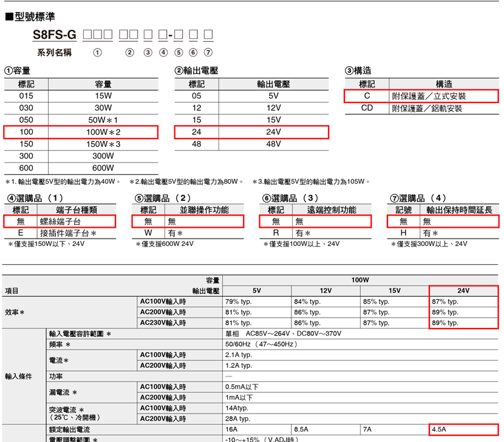Screen dimensions: 504x442
Task: Click the "150W＊3" capacity cell
Action: (103, 144)
